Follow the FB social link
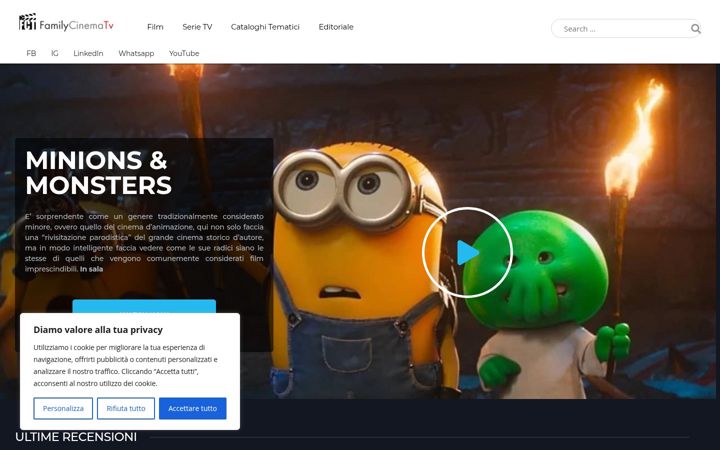 click(31, 53)
